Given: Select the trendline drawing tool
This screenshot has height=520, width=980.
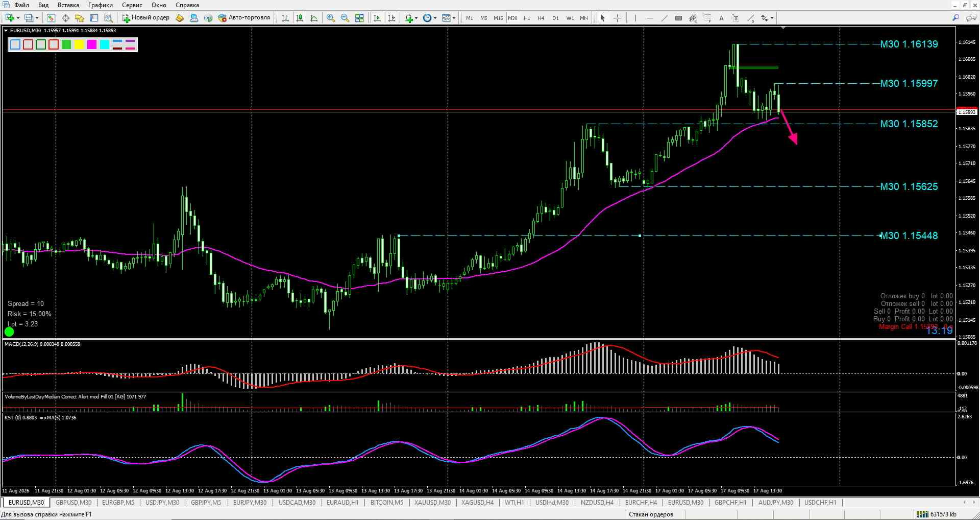Looking at the screenshot, I should tap(664, 18).
